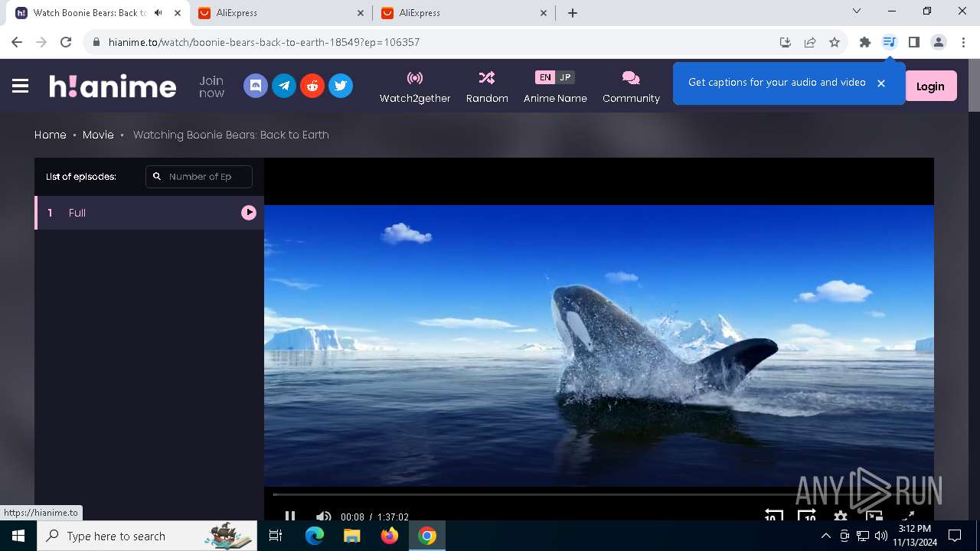
Task: Enable picture-in-picture mode
Action: (x=874, y=517)
